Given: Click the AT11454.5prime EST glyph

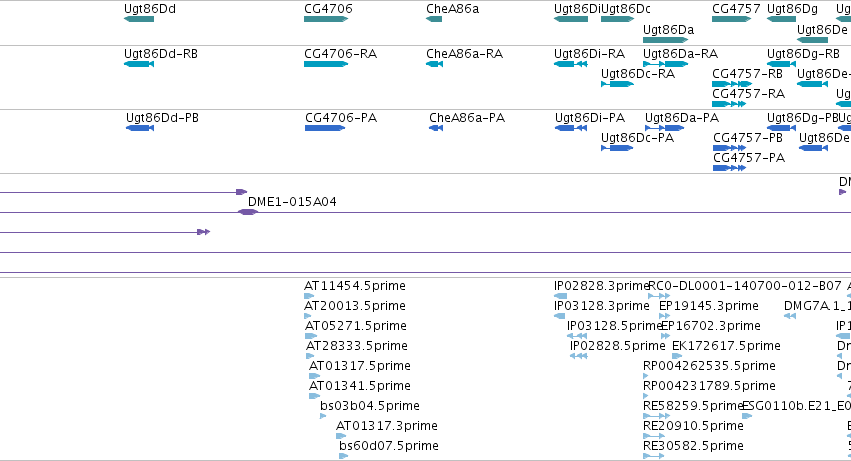Looking at the screenshot, I should point(309,296).
